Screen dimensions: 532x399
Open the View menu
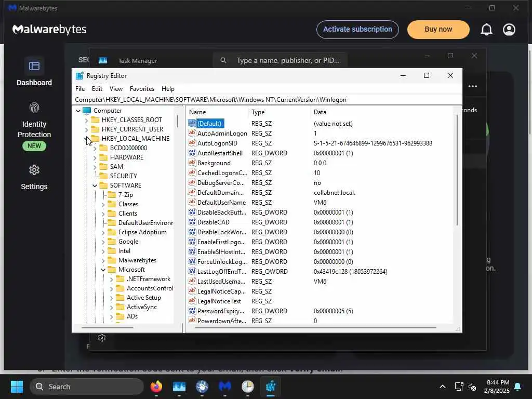tap(116, 89)
